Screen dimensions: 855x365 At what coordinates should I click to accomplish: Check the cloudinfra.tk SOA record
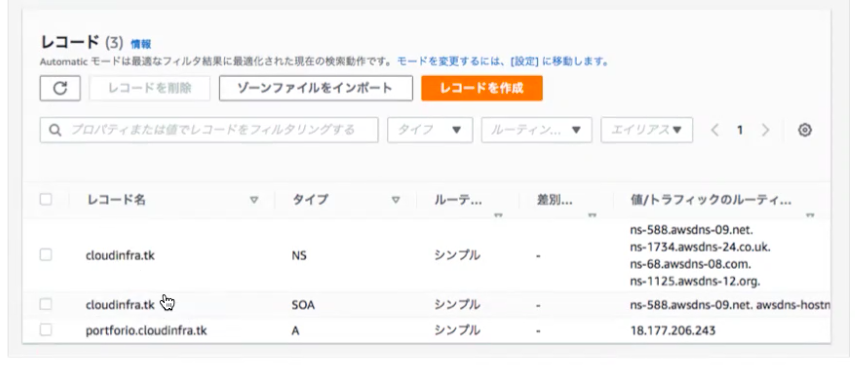(x=46, y=304)
